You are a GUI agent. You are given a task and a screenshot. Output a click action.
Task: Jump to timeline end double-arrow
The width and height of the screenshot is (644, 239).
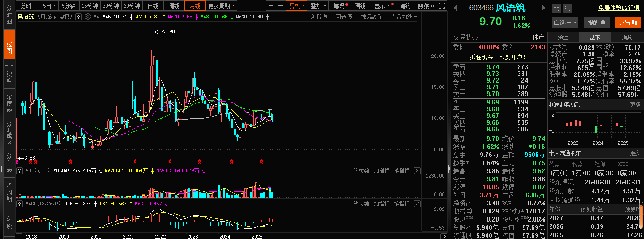pyautogui.click(x=443, y=236)
